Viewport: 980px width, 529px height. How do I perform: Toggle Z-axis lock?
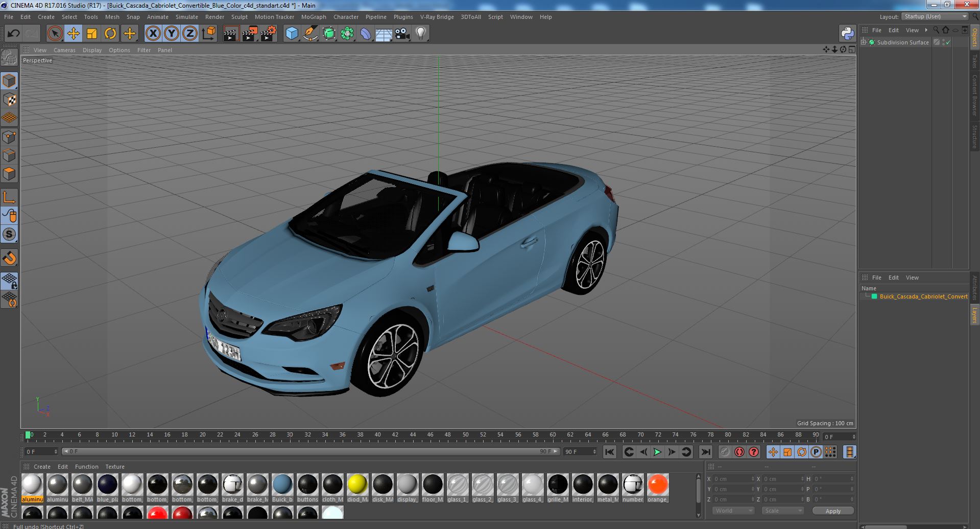pos(190,34)
